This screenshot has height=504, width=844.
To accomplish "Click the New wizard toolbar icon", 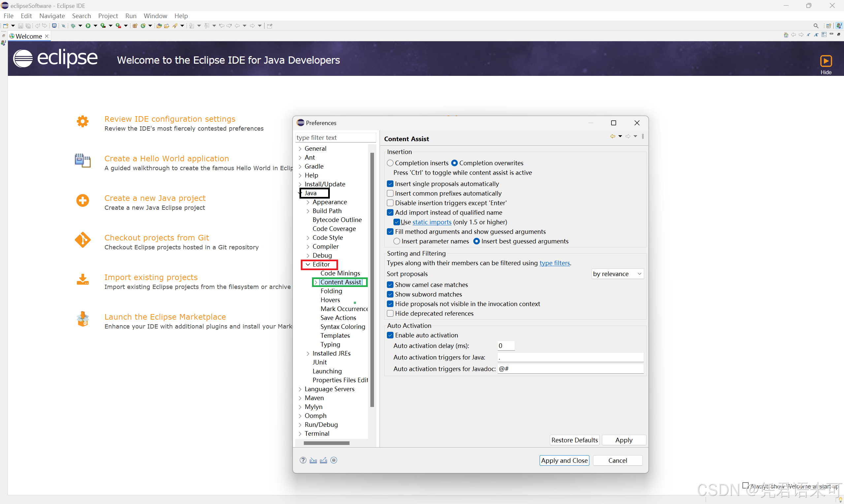I will tap(5, 26).
